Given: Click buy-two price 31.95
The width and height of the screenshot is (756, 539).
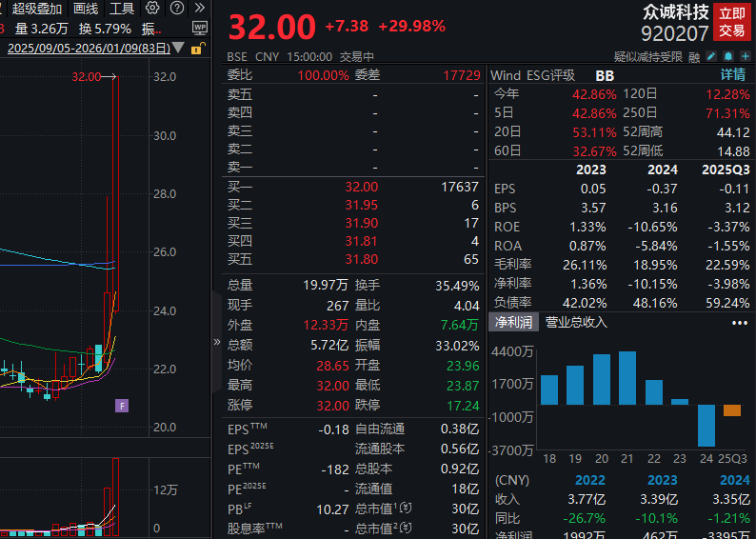Looking at the screenshot, I should coord(362,206).
